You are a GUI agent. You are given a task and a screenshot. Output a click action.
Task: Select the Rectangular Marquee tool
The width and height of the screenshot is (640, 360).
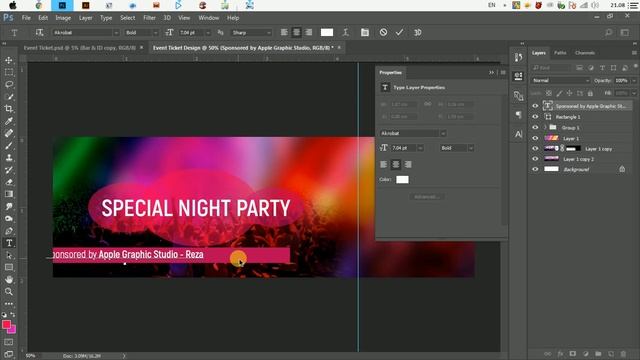(x=9, y=72)
